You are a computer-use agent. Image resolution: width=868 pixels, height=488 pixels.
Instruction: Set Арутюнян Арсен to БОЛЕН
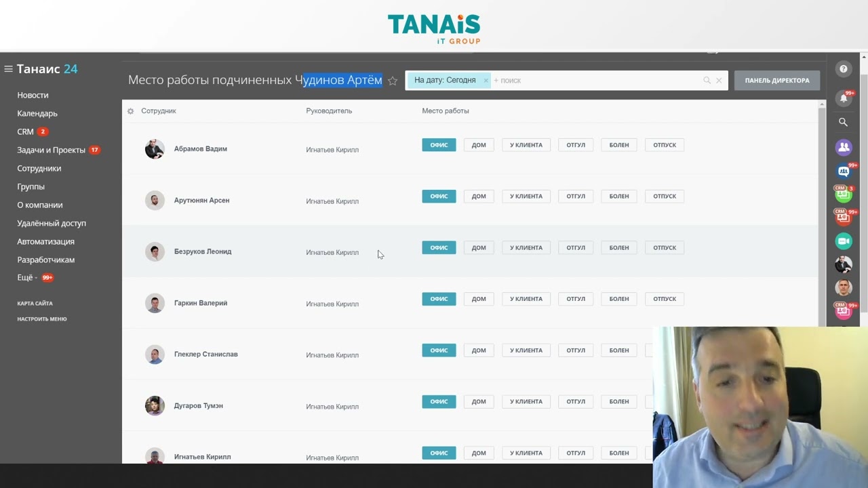(x=619, y=197)
